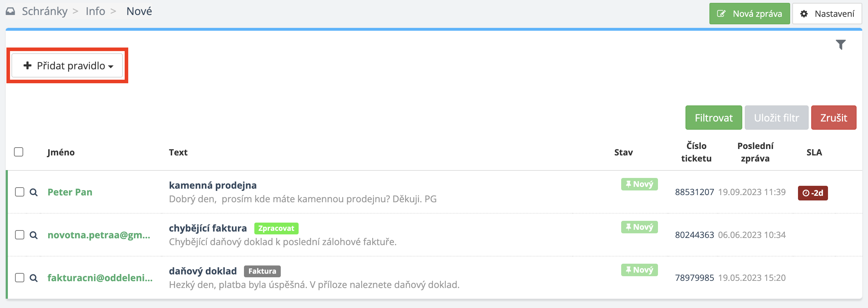
Task: Click the filter funnel icon
Action: 841,45
